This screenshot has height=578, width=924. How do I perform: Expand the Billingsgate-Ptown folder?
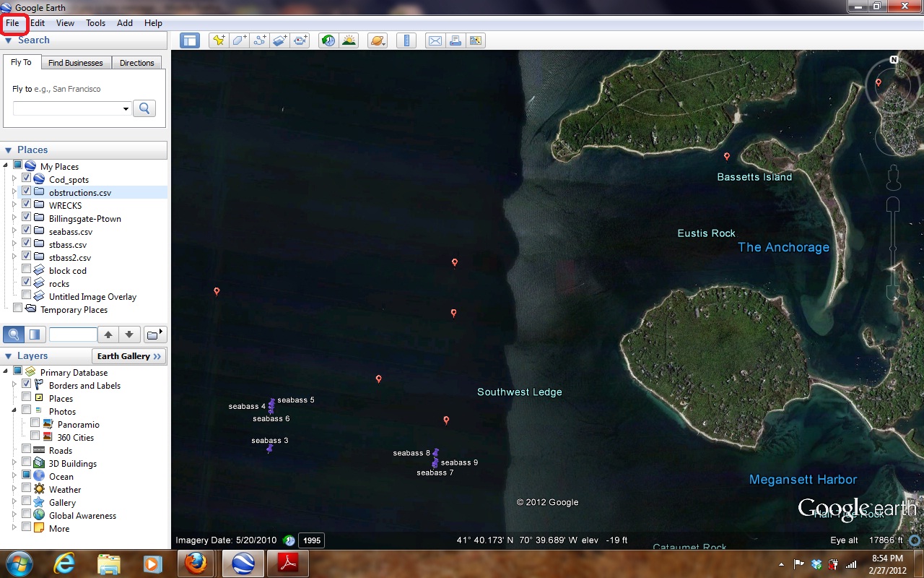[x=14, y=218]
